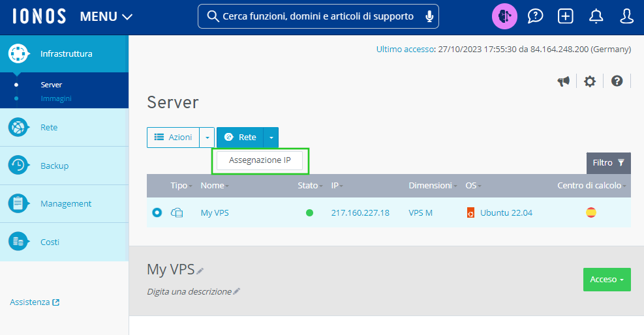
Task: Click the Rete globe sidebar icon
Action: 18,128
